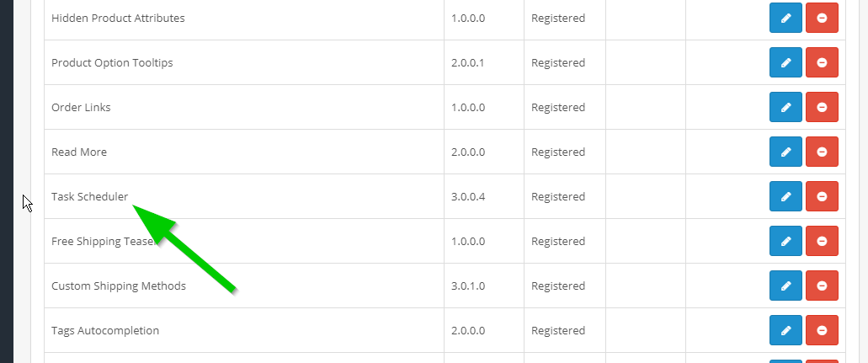Click the Task Scheduler name
Screen dimensions: 868x363
[90, 196]
